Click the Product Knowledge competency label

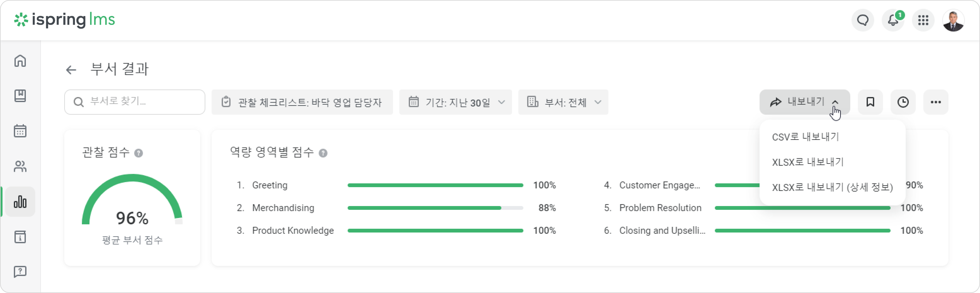coord(293,231)
